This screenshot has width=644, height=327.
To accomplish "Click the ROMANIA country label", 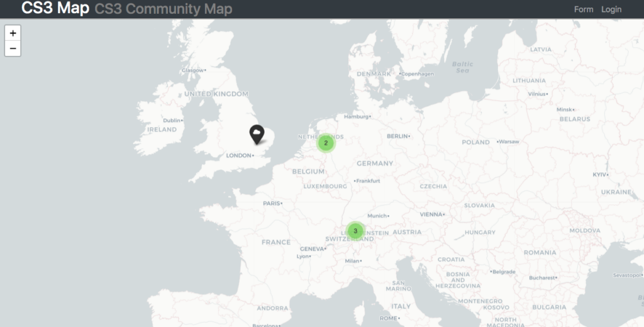I will [540, 253].
